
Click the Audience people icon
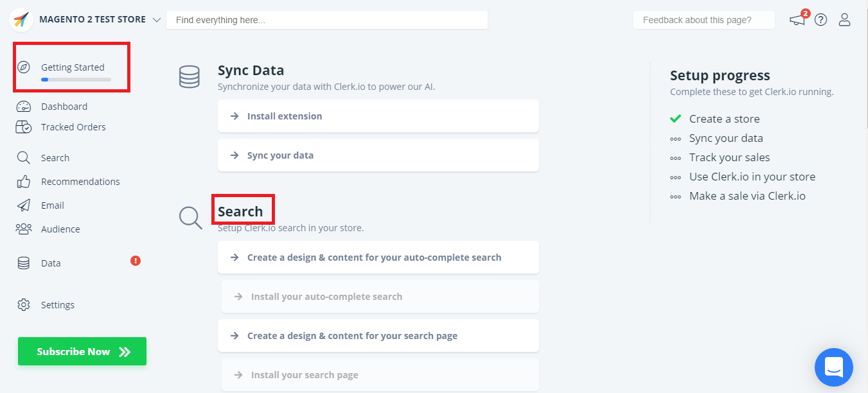24,229
